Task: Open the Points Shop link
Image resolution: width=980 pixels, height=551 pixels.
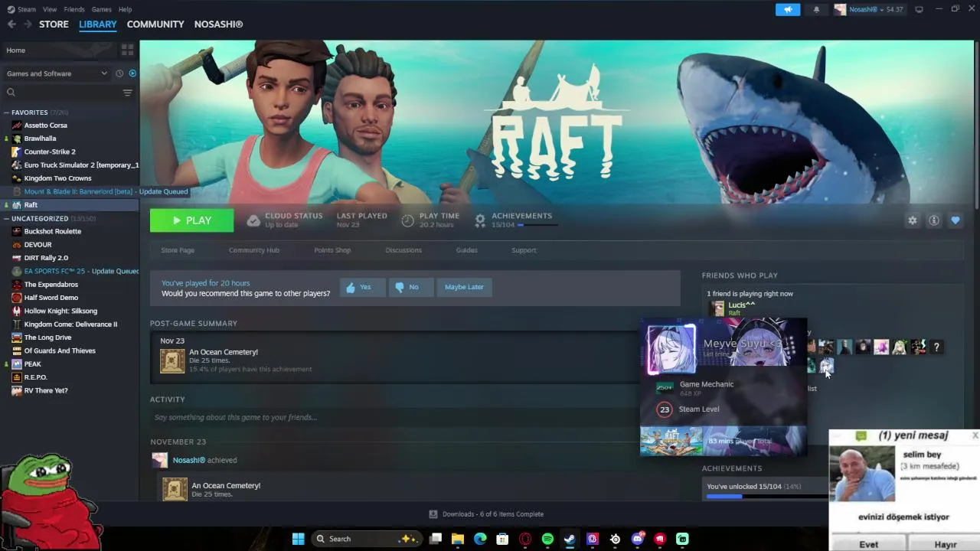Action: (332, 250)
